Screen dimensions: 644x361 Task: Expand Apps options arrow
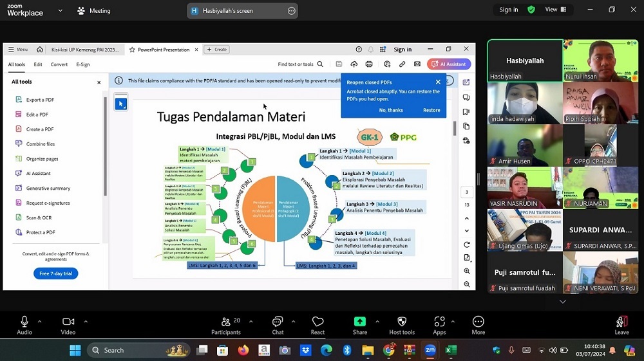[x=453, y=322]
